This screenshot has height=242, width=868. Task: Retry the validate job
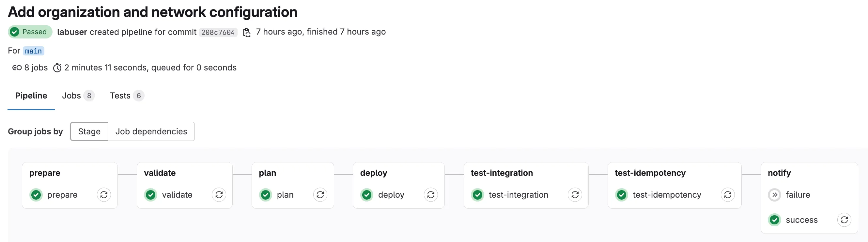point(219,194)
